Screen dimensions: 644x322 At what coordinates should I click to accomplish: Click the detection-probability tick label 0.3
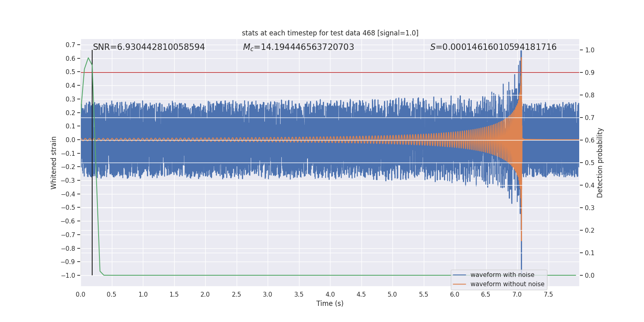click(x=590, y=208)
